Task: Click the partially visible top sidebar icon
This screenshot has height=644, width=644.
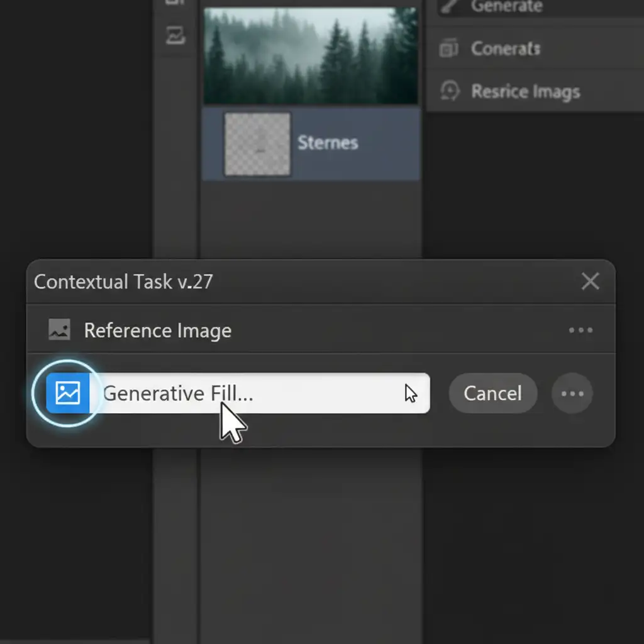Action: tap(175, 3)
